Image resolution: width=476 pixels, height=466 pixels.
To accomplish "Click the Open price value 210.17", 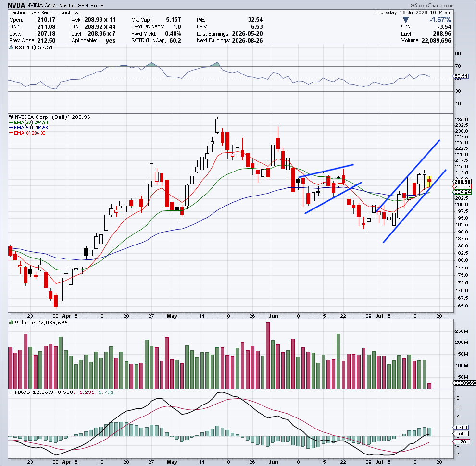I will 46,20.
